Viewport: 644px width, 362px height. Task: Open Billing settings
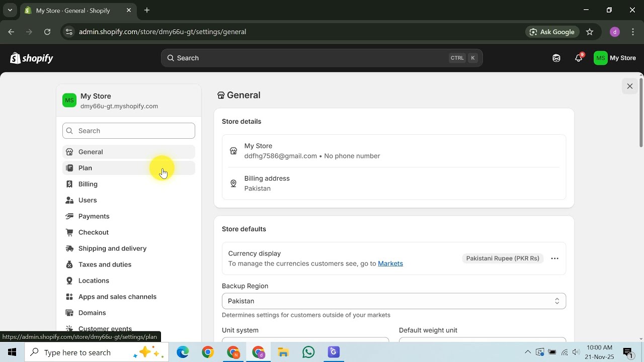pos(129,184)
